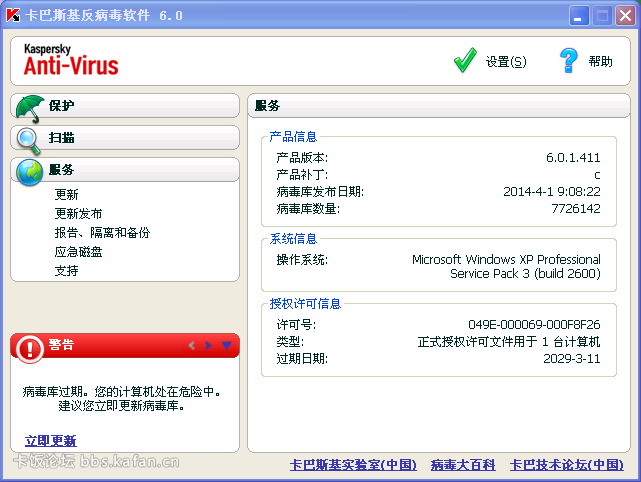Click the Kaspersky K logo in title bar
Viewport: 641px width, 482px height.
13,15
